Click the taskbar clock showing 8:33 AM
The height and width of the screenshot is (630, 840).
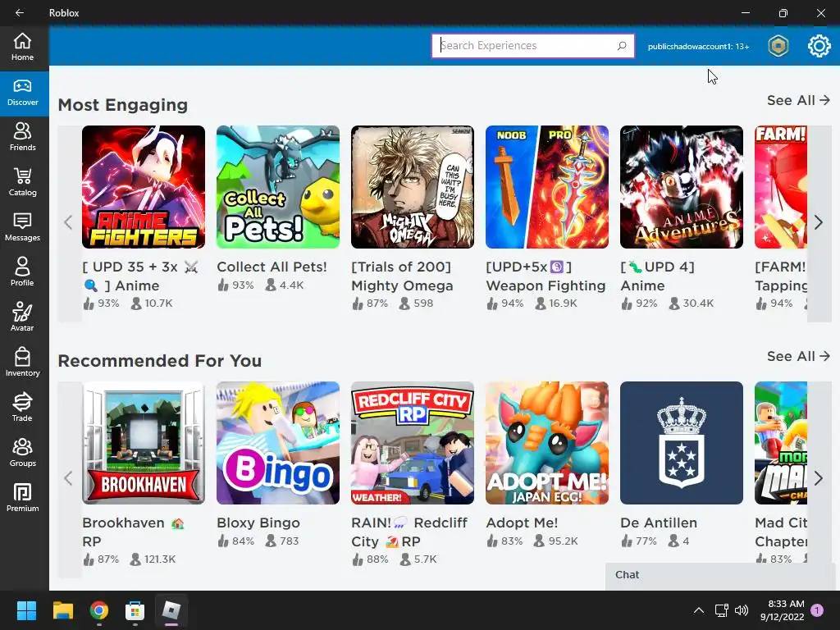point(782,610)
